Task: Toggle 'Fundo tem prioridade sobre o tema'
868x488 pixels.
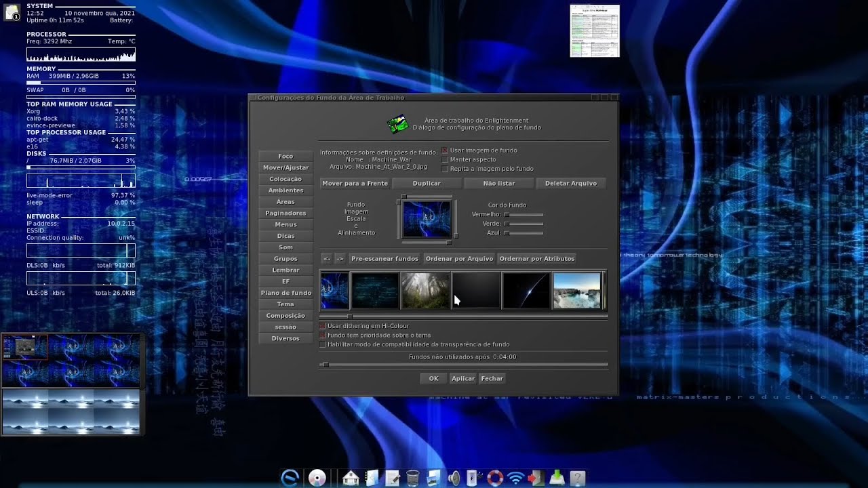Action: click(323, 335)
